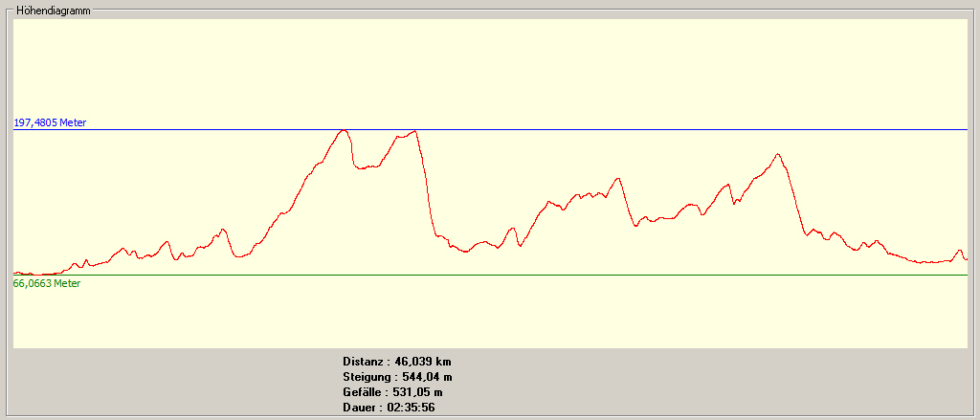Click the small bump just before the curve's end
The width and height of the screenshot is (980, 420).
click(959, 251)
